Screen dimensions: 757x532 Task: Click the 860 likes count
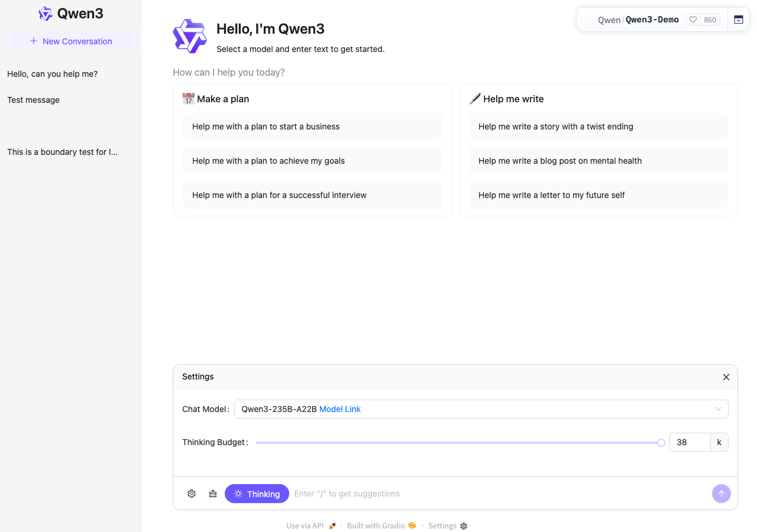point(710,20)
